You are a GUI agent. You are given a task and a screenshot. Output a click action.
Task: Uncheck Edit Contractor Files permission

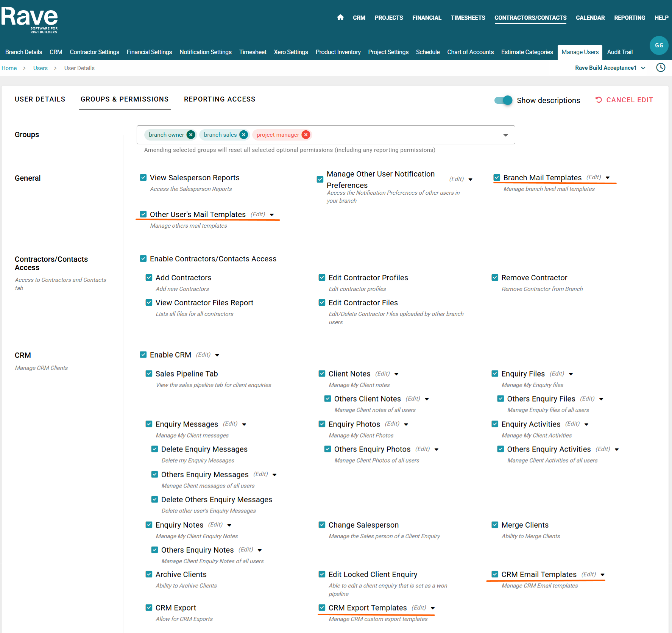322,303
